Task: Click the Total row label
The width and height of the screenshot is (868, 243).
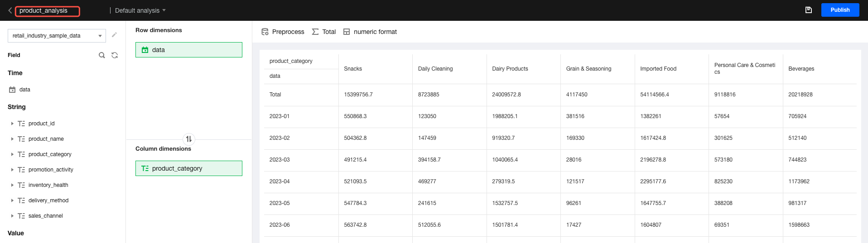Action: coord(275,95)
